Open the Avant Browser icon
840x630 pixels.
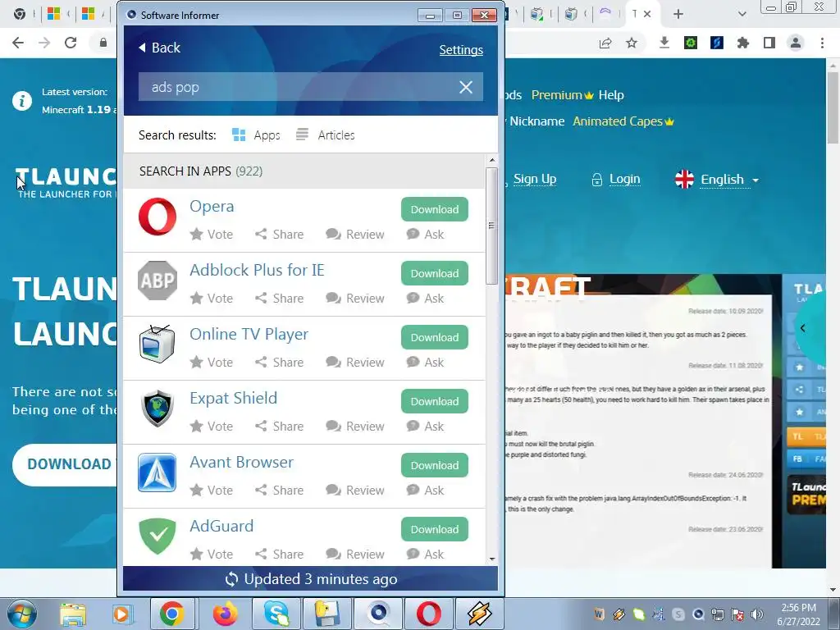coord(157,472)
